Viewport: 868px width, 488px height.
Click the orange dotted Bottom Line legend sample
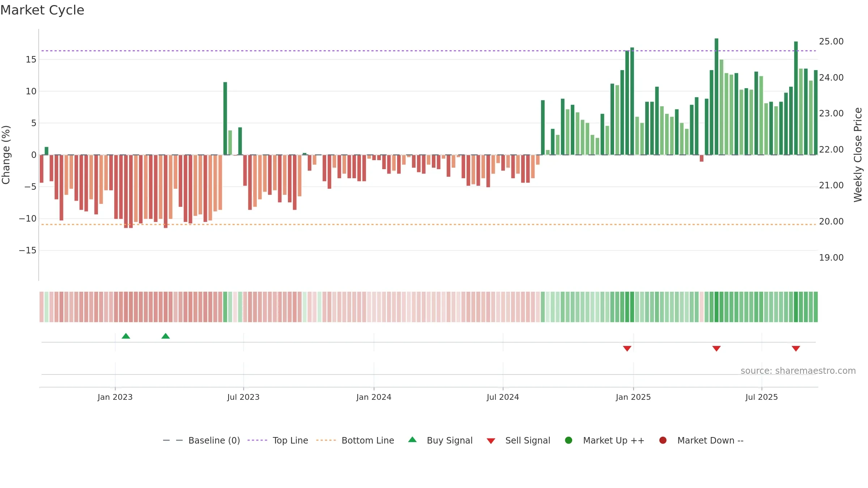coord(326,440)
